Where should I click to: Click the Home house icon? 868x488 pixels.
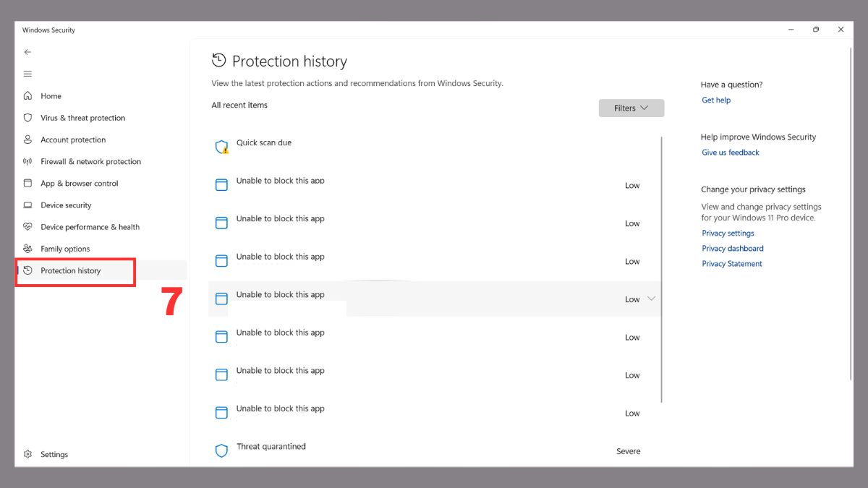coord(27,95)
